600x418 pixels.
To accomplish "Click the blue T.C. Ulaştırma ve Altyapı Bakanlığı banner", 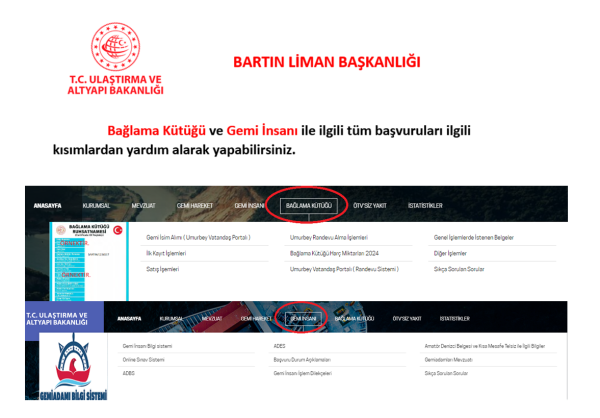I will pos(64,321).
